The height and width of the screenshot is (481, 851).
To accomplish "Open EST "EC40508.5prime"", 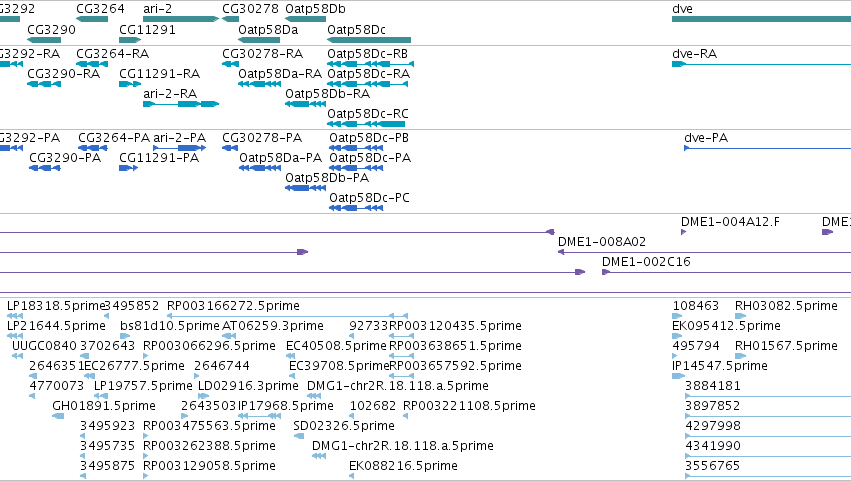I will (x=336, y=346).
